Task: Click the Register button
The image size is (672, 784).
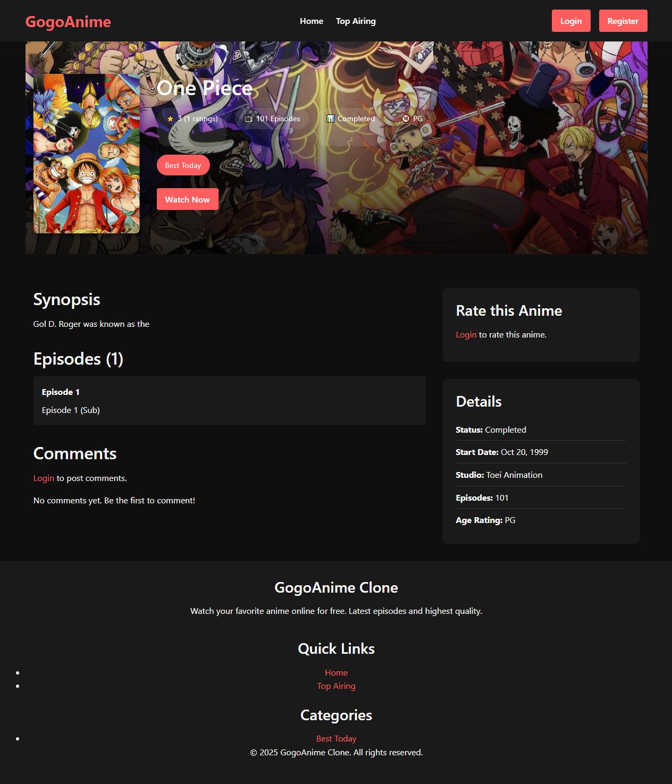Action: pos(623,21)
